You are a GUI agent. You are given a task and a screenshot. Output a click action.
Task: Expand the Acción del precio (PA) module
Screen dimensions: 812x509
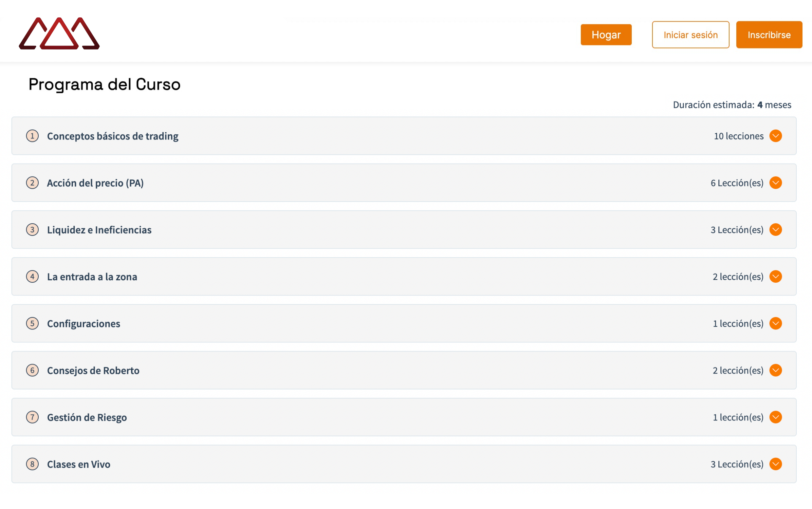tap(775, 183)
